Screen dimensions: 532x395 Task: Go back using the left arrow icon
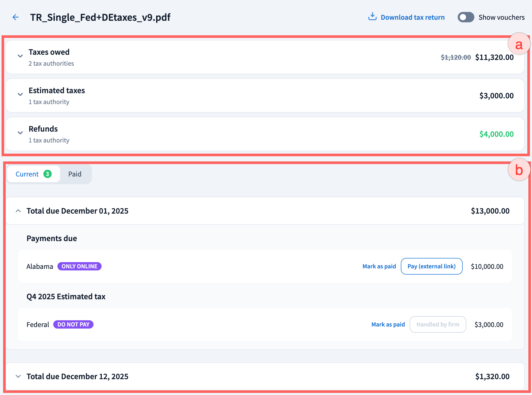coord(16,17)
